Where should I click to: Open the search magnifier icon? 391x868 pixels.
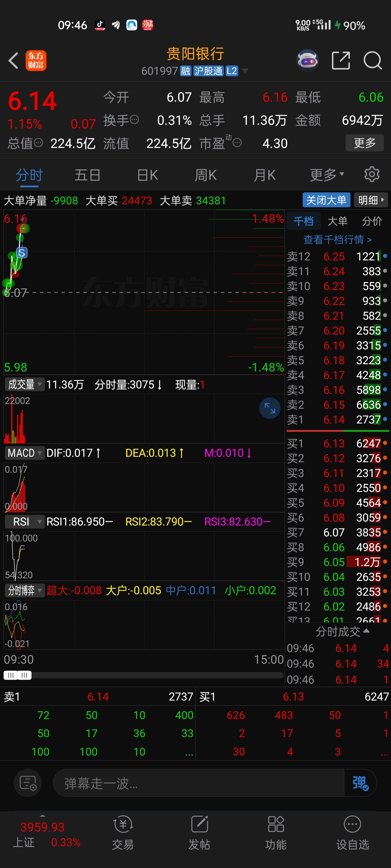tap(373, 60)
